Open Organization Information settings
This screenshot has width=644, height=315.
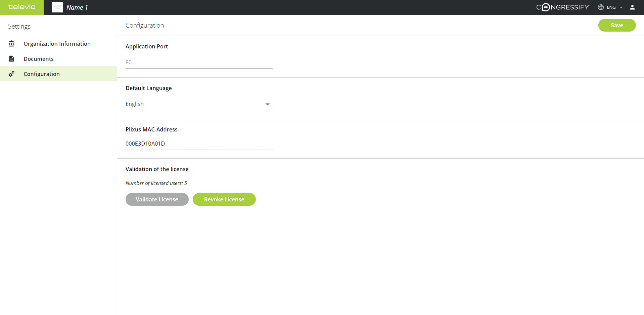[57, 44]
